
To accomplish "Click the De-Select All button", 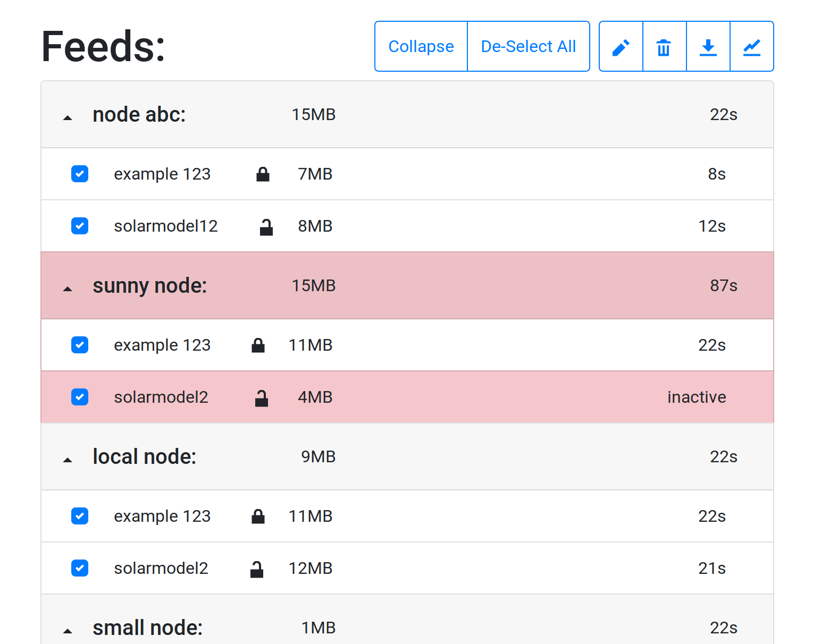I will tap(528, 46).
